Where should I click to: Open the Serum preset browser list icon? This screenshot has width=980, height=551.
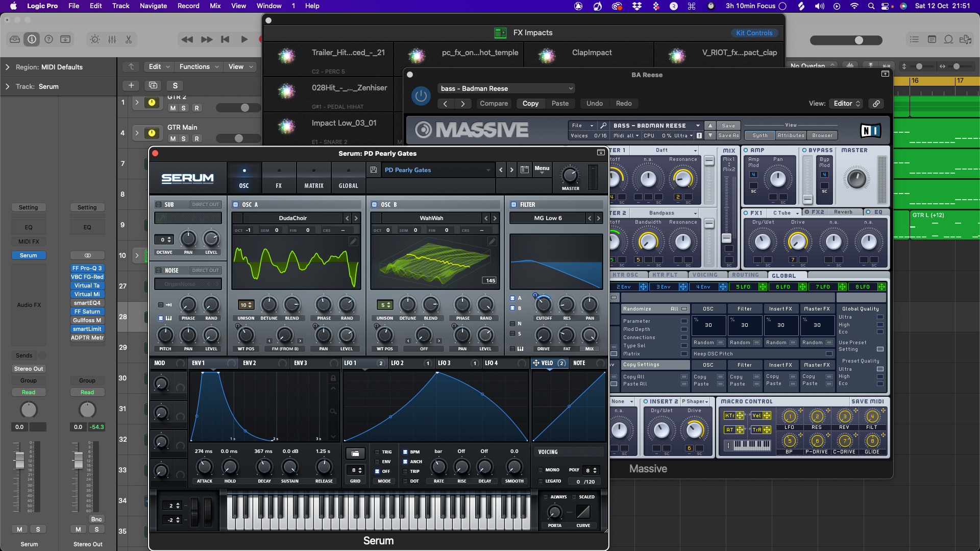[524, 170]
